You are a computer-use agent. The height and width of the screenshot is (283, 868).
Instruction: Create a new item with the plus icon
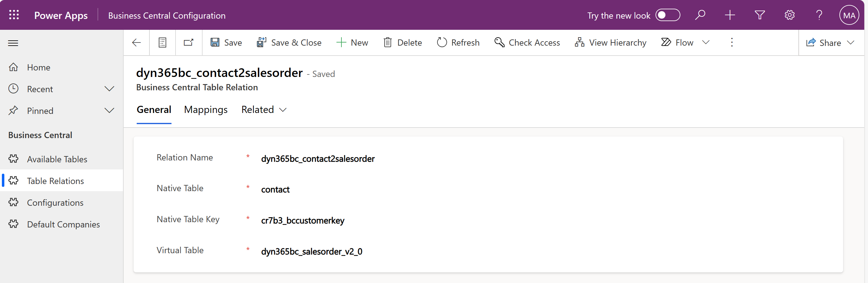tap(730, 15)
